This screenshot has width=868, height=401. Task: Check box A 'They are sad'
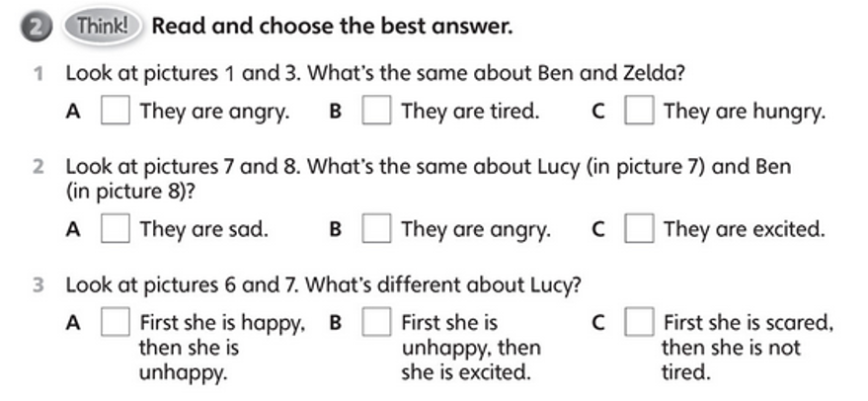[x=116, y=228]
